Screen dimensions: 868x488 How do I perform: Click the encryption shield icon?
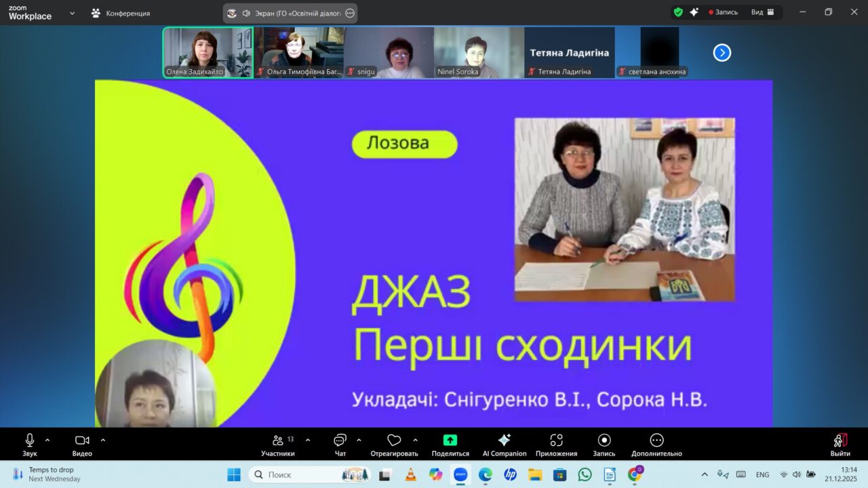678,12
